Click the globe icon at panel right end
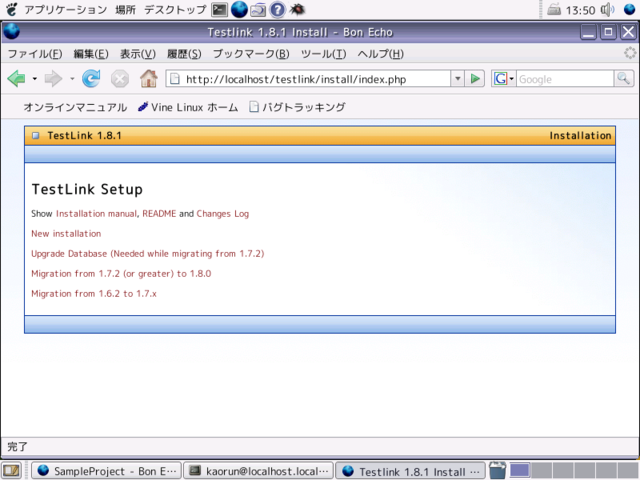This screenshot has width=640, height=480. tap(629, 9)
